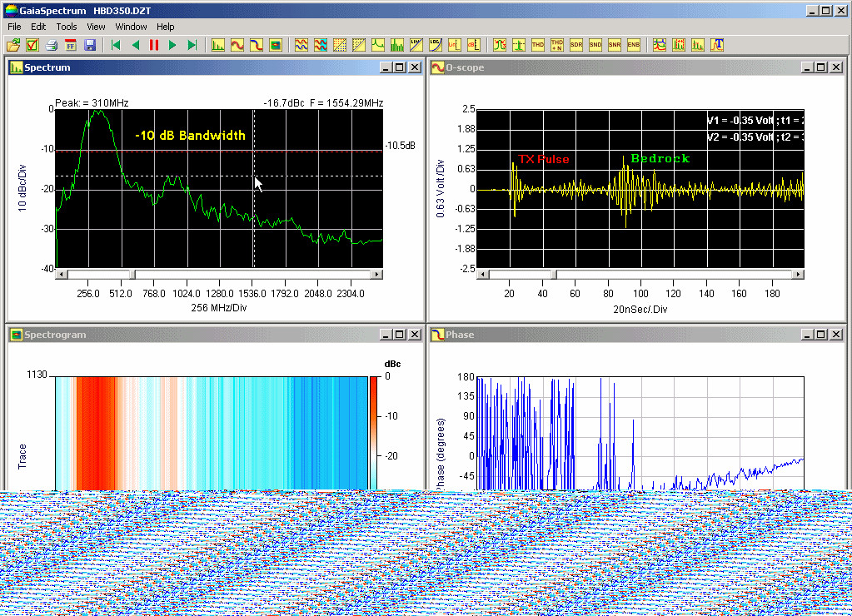This screenshot has width=852, height=616.
Task: Jump to the first trace button
Action: (116, 45)
